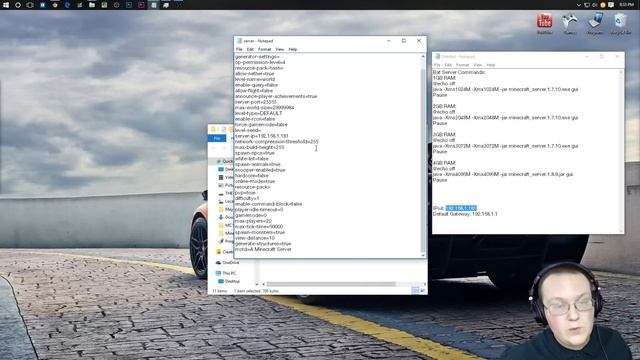
Task: Open the Games desktop shortcut with controller icon
Action: point(570,24)
